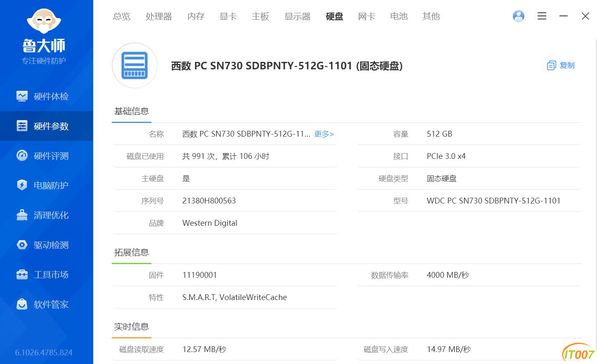This screenshot has height=364, width=597.
Task: Open 电脑防护 in sidebar
Action: pos(51,185)
